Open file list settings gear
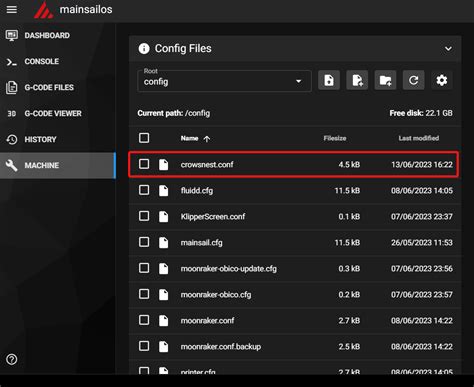 pos(442,80)
